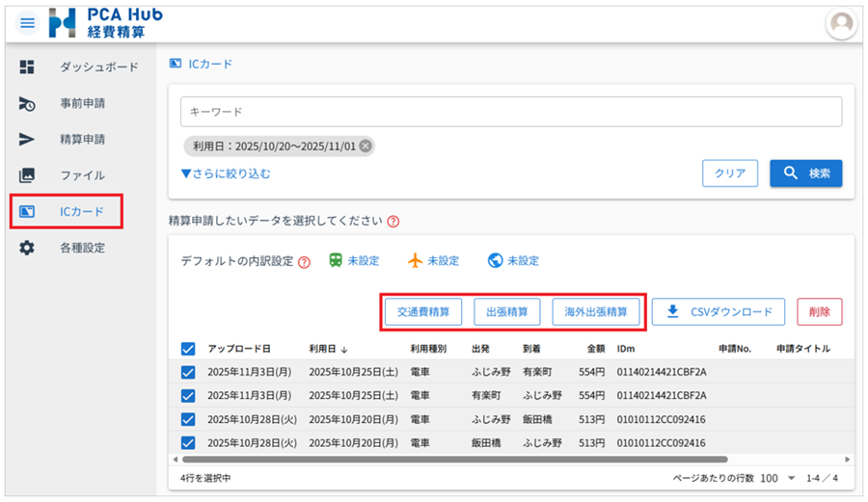
Task: Uncheck the first row 有楽町 arrival
Action: point(189,372)
